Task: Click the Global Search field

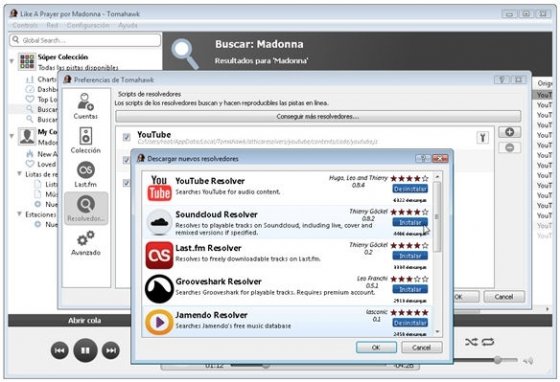Action: (85, 40)
